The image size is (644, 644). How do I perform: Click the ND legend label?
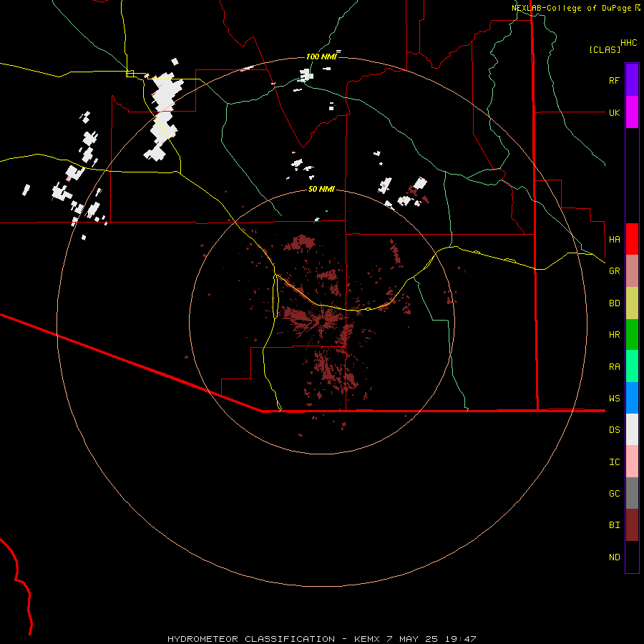(615, 557)
